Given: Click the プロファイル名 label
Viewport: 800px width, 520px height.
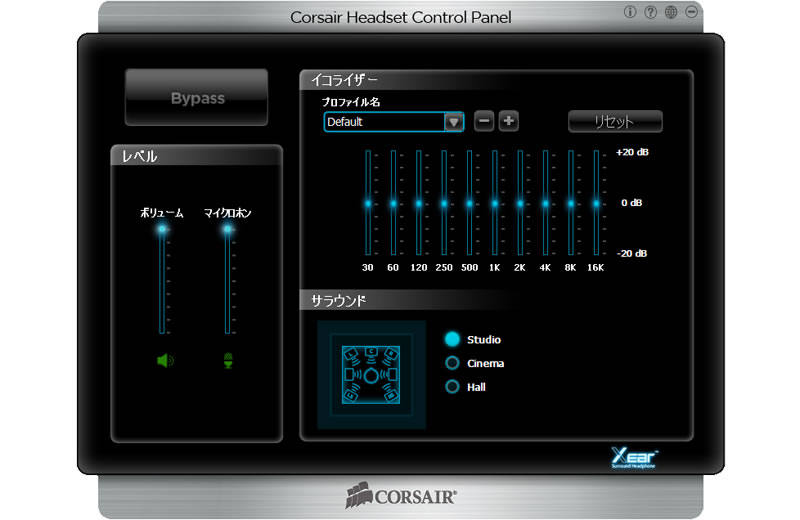Looking at the screenshot, I should pyautogui.click(x=351, y=102).
